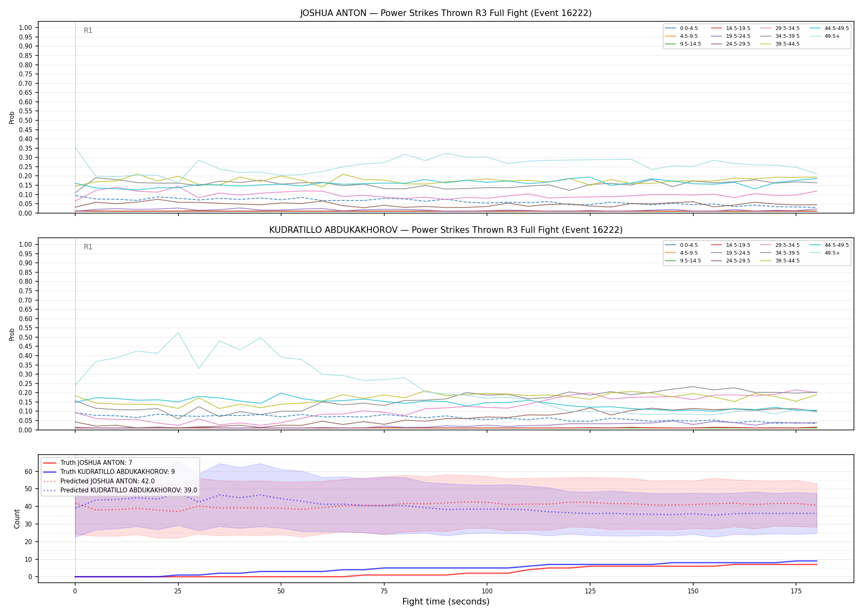863x616 pixels.
Task: Select the 29.5-34.5 legend entry in the KUDRATILLO chart
Action: click(780, 245)
